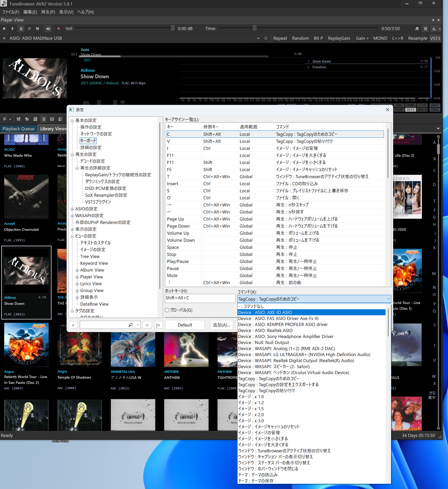This screenshot has width=448, height=489.
Task: Toggle MONO output mode
Action: [380, 38]
